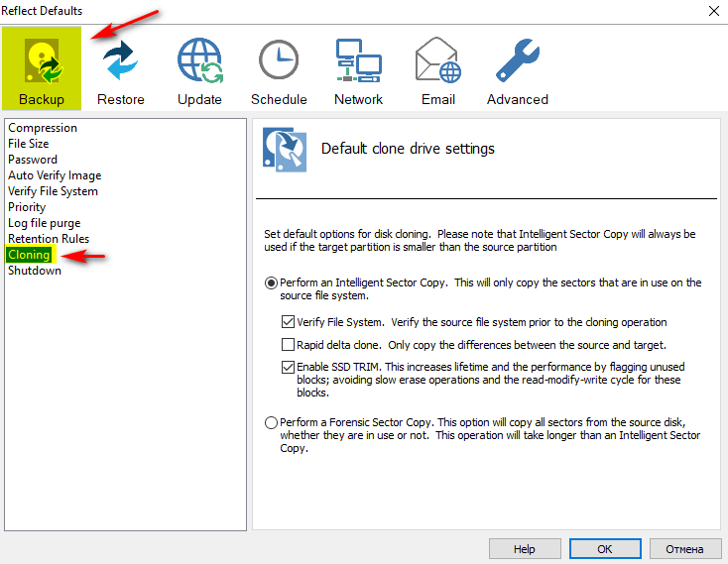The height and width of the screenshot is (564, 728).
Task: Select Verify File System in left list
Action: click(53, 191)
